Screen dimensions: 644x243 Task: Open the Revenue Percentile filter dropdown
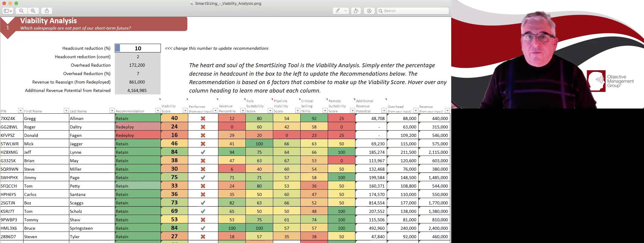click(243, 111)
